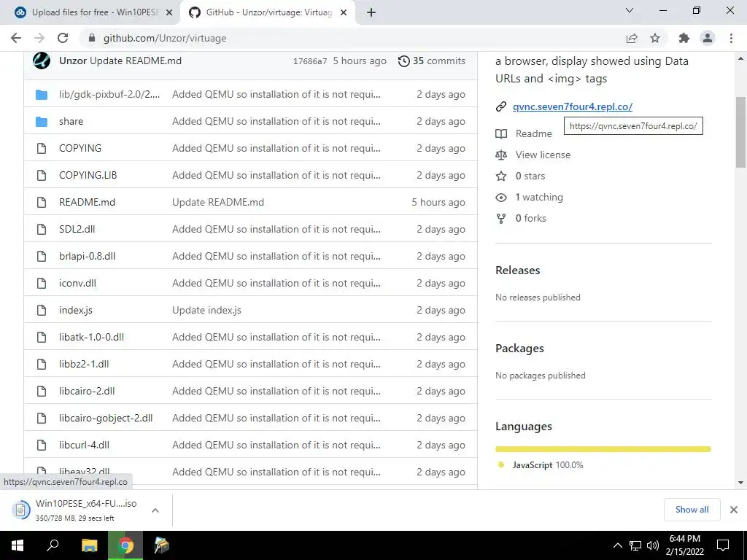Click the Chrome taskbar icon
The height and width of the screenshot is (560, 747).
(125, 545)
